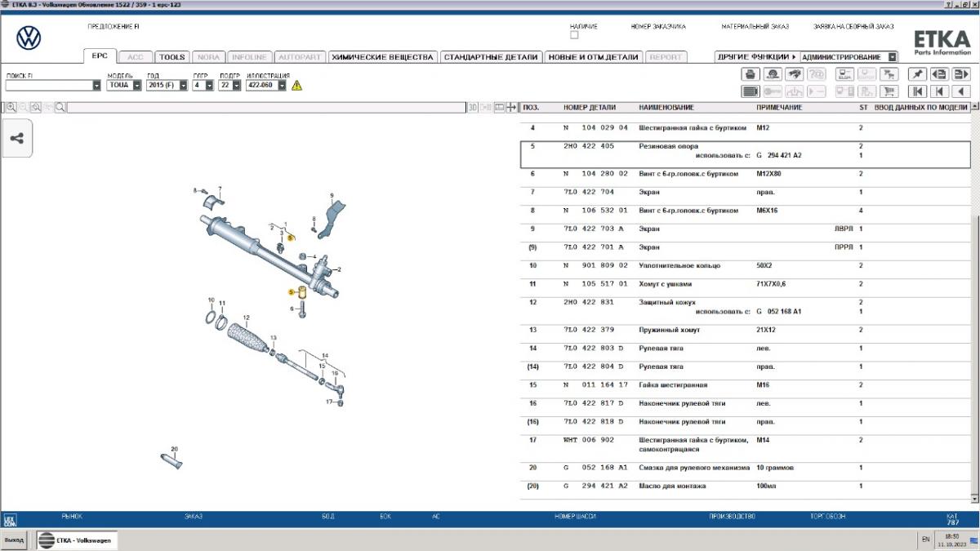Click the pushpin icon in the toolbar
The width and height of the screenshot is (980, 551).
coord(917,74)
